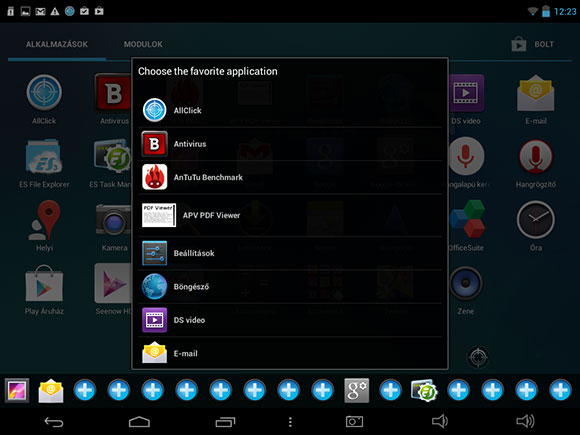Open the Helyi maps app
Viewport: 580px width, 435px height.
coord(44,226)
